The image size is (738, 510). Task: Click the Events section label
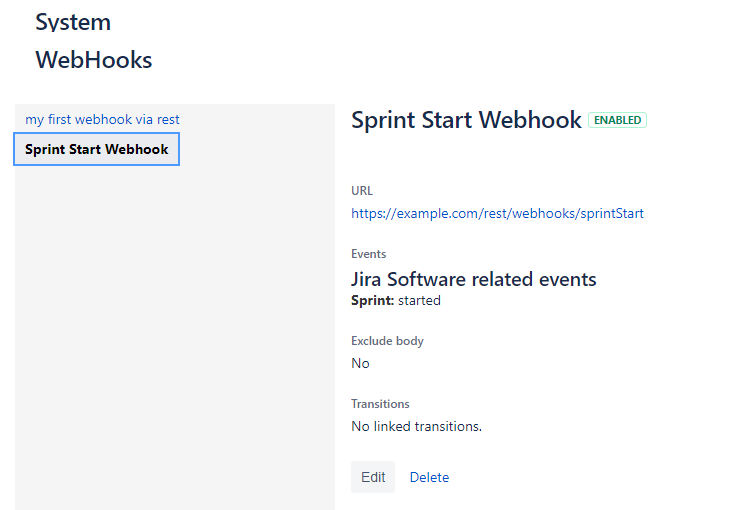[369, 254]
